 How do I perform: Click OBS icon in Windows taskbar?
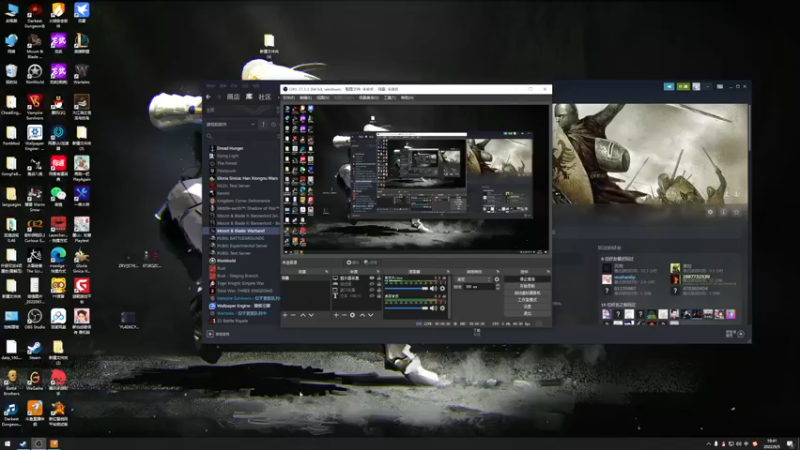[x=38, y=443]
